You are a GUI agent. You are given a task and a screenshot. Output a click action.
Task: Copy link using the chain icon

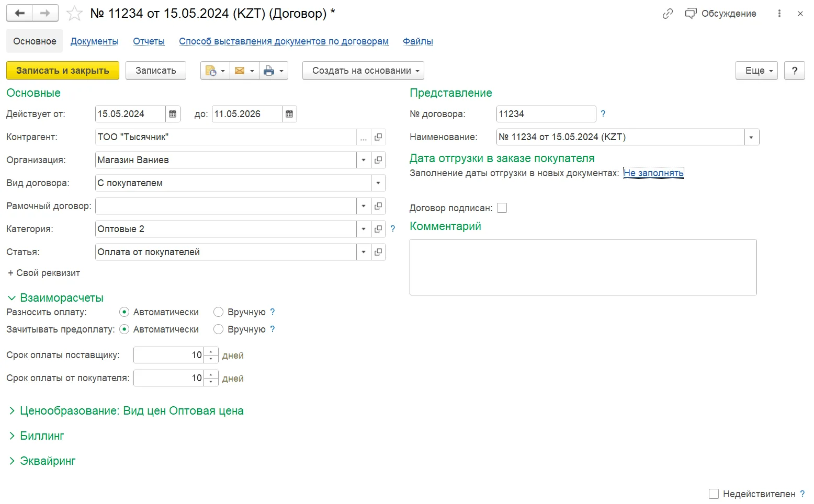[668, 14]
